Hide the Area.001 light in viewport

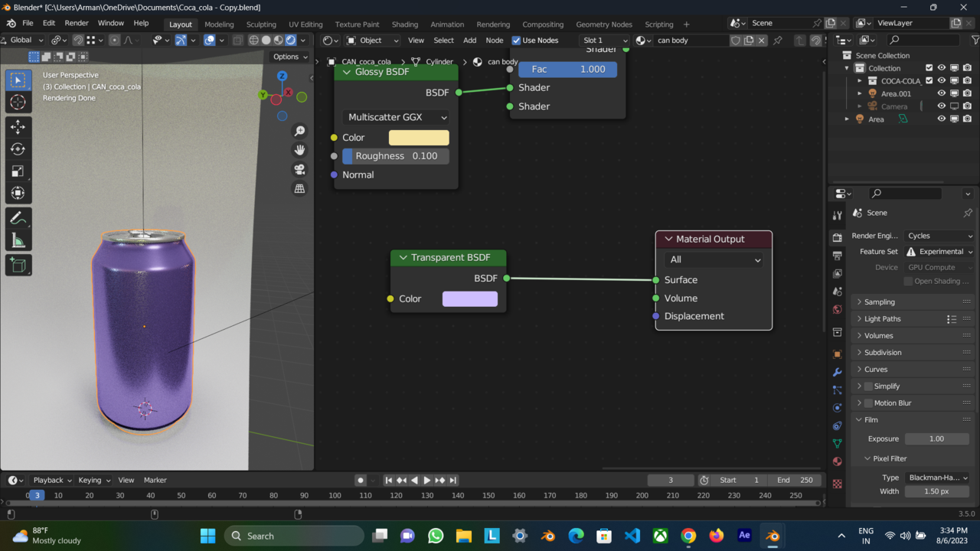point(942,93)
